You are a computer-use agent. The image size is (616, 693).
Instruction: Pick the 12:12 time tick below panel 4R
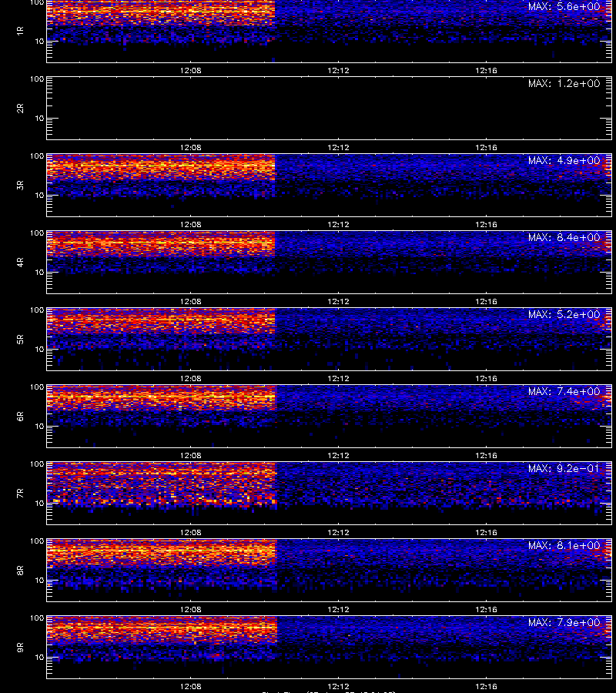pos(338,301)
